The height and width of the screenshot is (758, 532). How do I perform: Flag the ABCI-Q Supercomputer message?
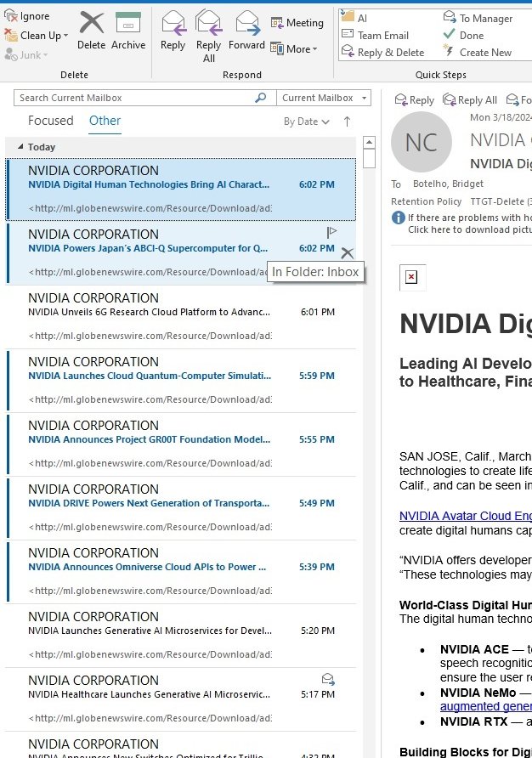[331, 233]
